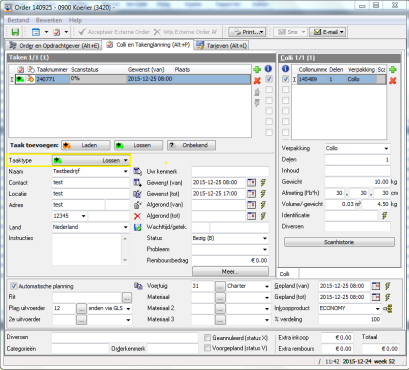Image resolution: width=409 pixels, height=370 pixels.
Task: Open calendar picker for Gewenst (van)
Action: pos(252,183)
